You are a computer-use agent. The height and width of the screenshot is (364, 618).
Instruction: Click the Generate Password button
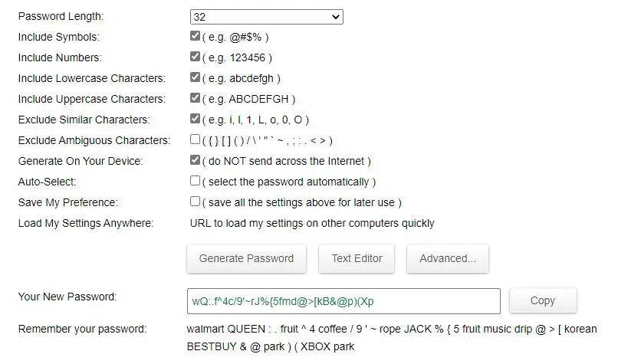[246, 258]
